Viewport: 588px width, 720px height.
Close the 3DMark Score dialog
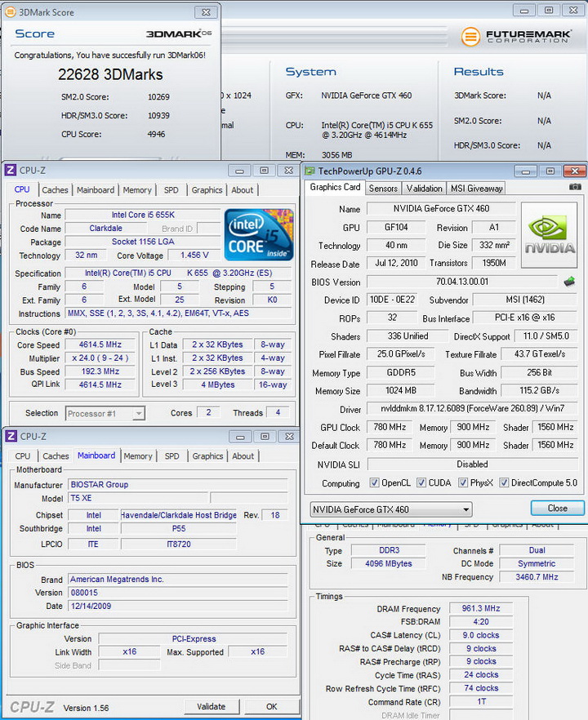pos(206,12)
